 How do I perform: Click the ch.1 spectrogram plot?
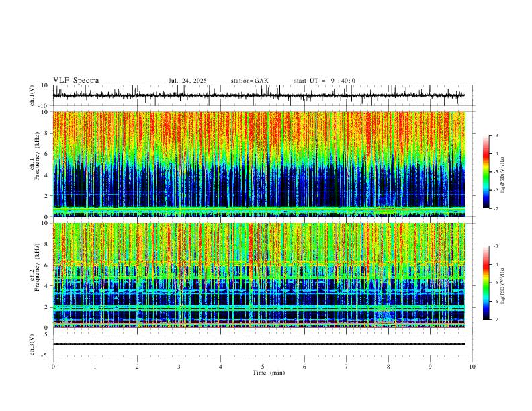(259, 164)
